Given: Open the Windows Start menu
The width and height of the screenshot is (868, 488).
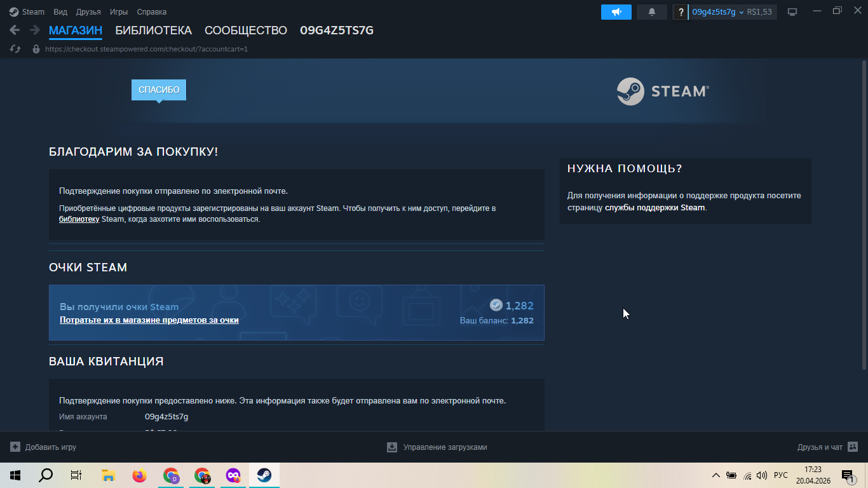Looking at the screenshot, I should [x=15, y=475].
